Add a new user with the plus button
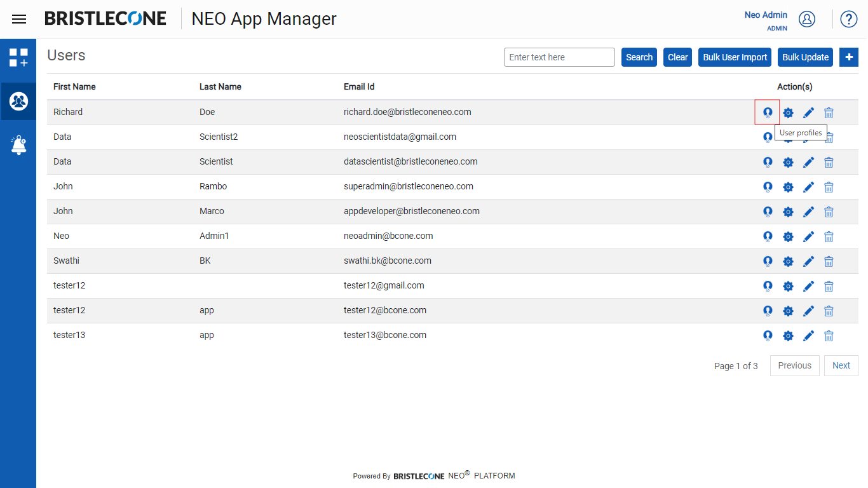868x488 pixels. 849,57
